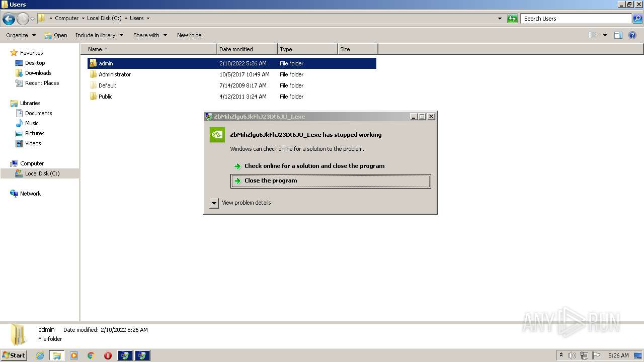Click the search magnifier icon
644x362 pixels.
pyautogui.click(x=637, y=19)
